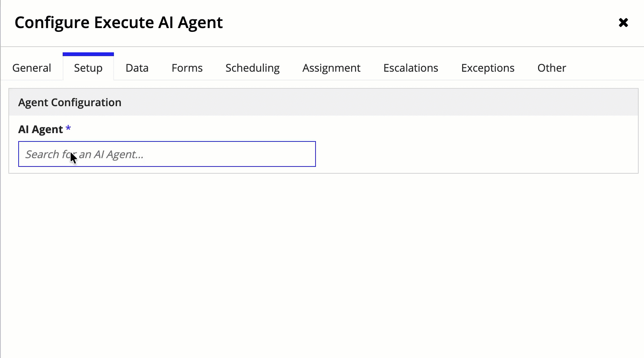The image size is (644, 358).
Task: Open the Assignment tab
Action: click(331, 68)
